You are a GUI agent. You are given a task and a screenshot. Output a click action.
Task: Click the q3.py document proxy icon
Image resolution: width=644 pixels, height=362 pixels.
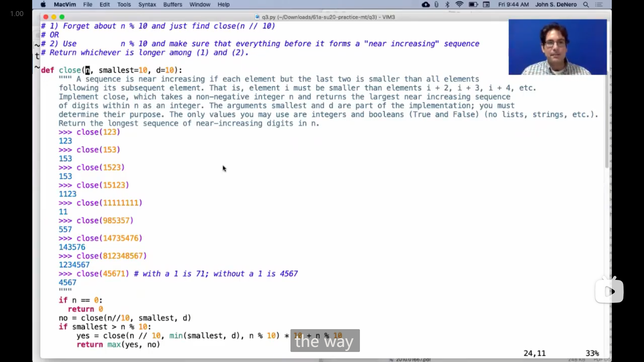(257, 17)
